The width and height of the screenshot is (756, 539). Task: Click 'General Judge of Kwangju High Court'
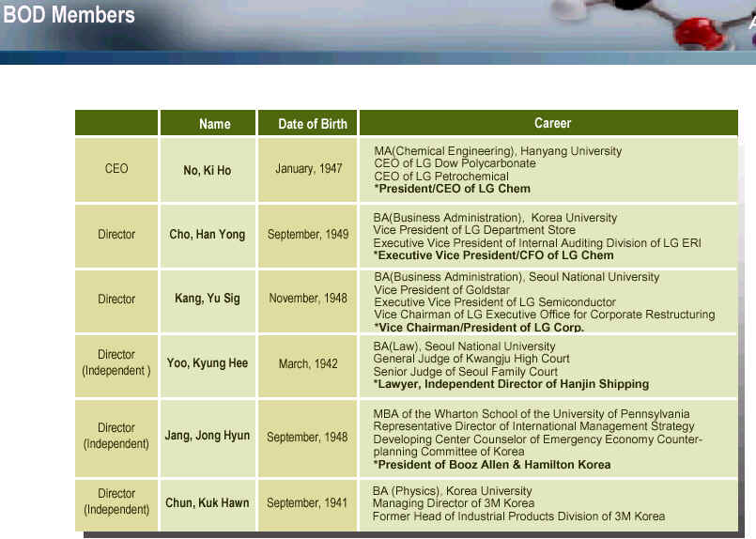tap(471, 359)
